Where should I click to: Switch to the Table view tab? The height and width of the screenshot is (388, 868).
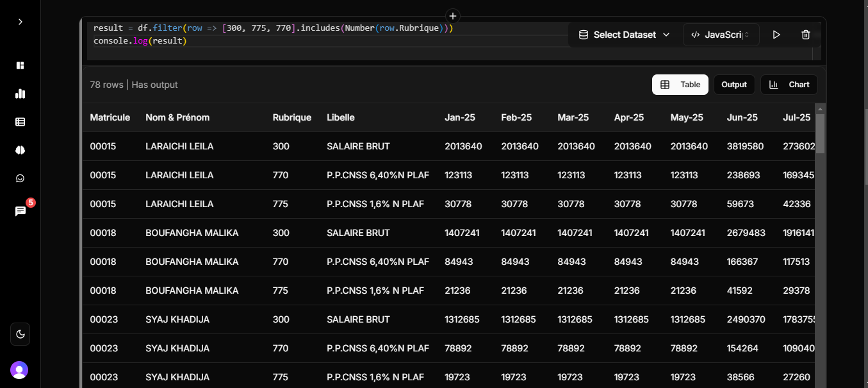[680, 85]
